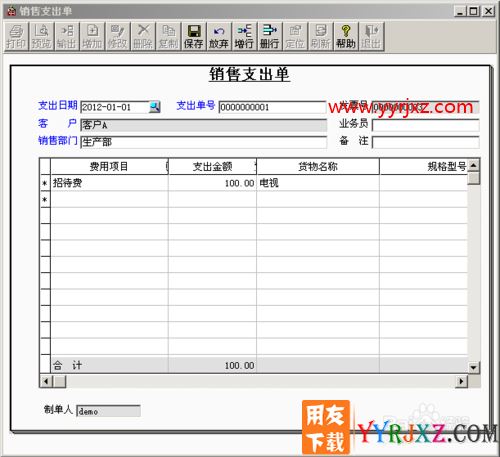Screen dimensions: 500x457
Task: Click the 删行 delete row icon
Action: (270, 36)
